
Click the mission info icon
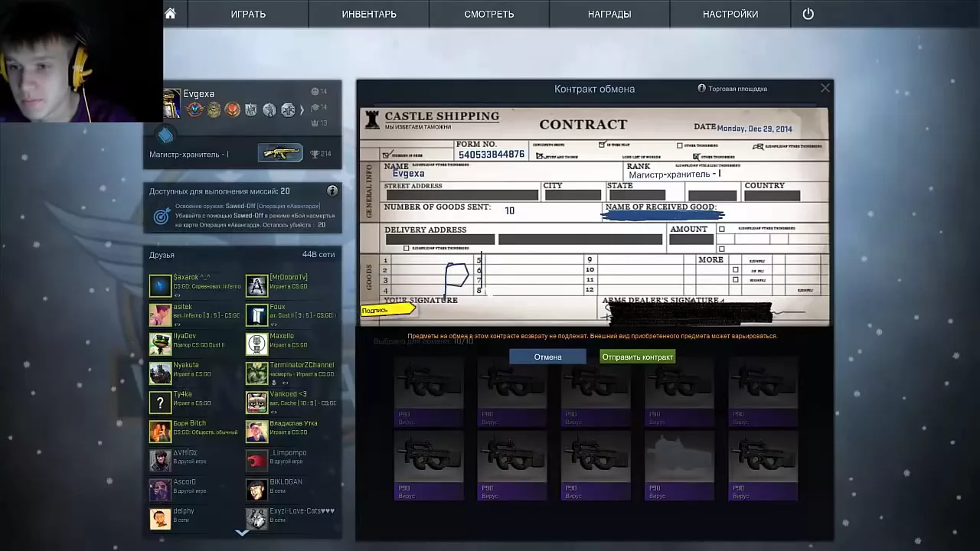tap(332, 191)
